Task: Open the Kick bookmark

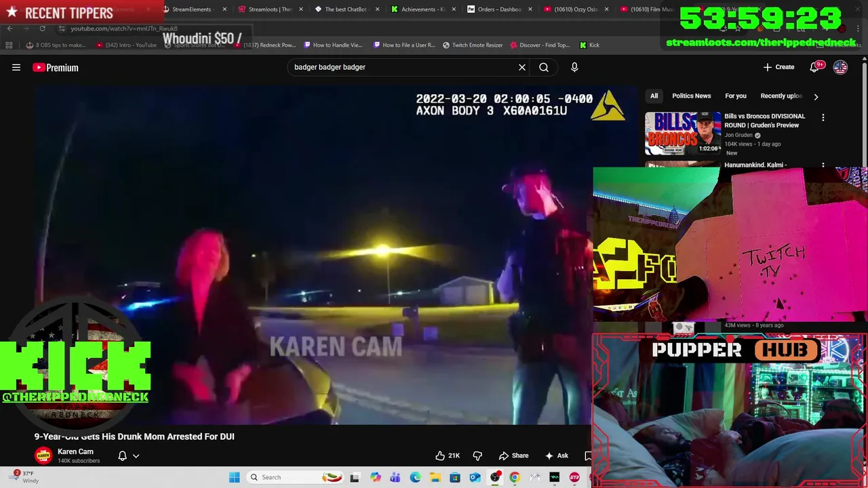Action: click(589, 45)
